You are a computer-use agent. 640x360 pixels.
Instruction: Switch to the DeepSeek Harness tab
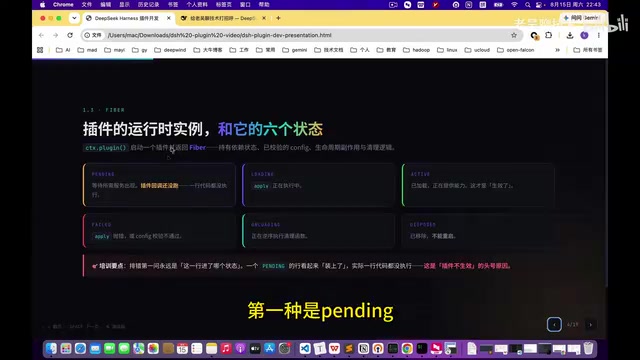click(128, 18)
